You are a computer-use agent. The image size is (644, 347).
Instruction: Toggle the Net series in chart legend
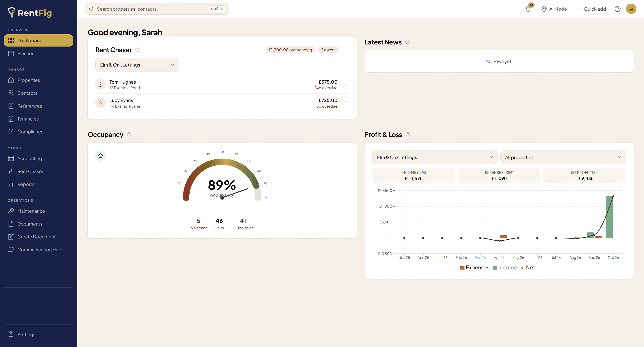(x=527, y=268)
